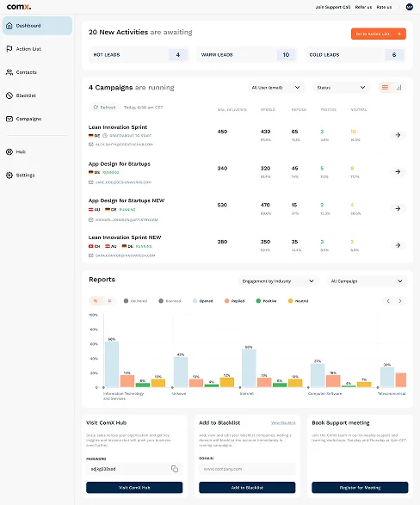This screenshot has width=420, height=505.
Task: Expand Engagement by Industry dropdown
Action: click(278, 281)
